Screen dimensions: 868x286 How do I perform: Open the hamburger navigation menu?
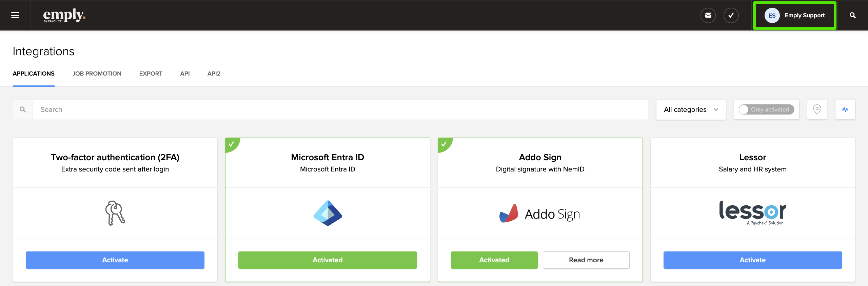pos(15,15)
